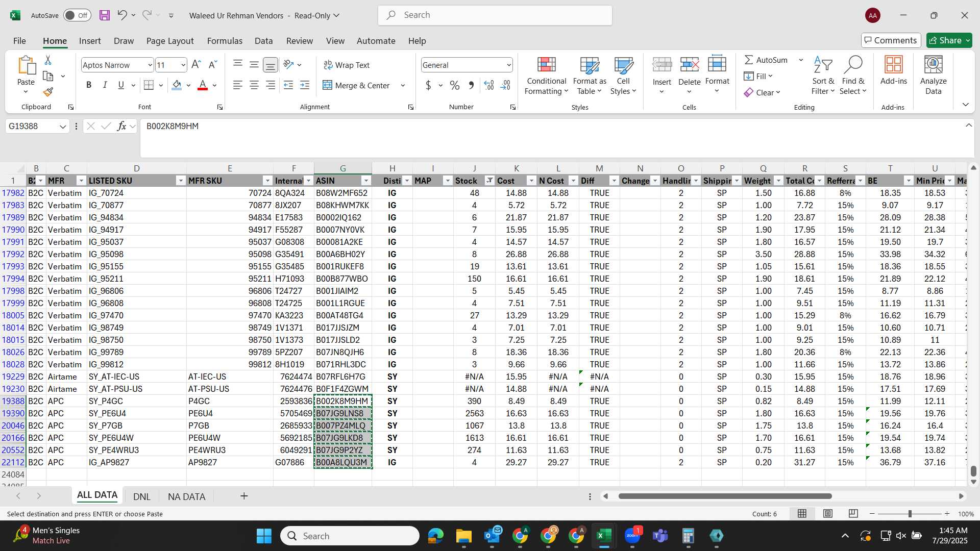Click AutoSum button
The width and height of the screenshot is (980, 551).
pyautogui.click(x=766, y=60)
